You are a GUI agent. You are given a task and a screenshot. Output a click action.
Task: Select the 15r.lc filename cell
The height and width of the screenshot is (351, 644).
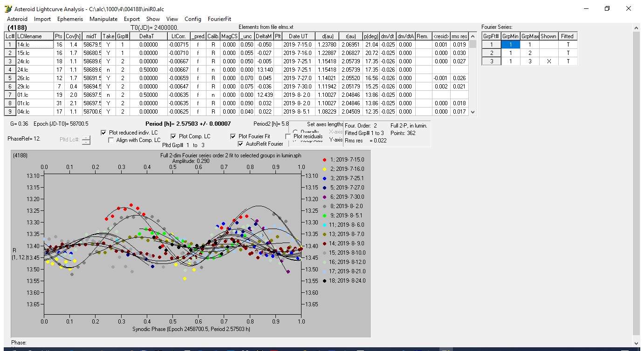[x=34, y=53]
